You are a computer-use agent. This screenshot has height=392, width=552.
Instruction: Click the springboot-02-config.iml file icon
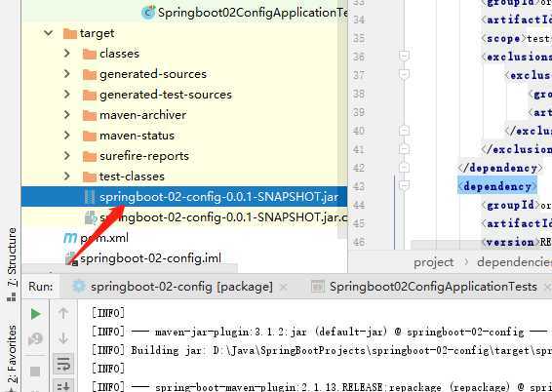click(x=71, y=259)
